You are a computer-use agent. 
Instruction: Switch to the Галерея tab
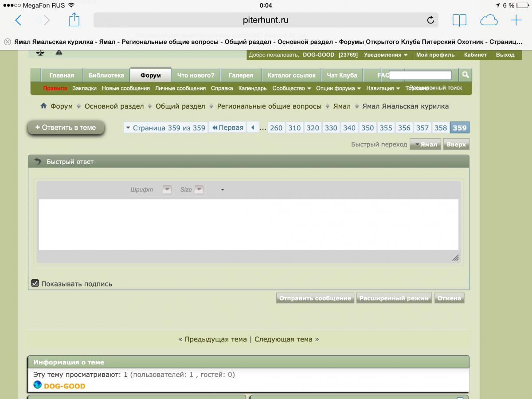[241, 75]
